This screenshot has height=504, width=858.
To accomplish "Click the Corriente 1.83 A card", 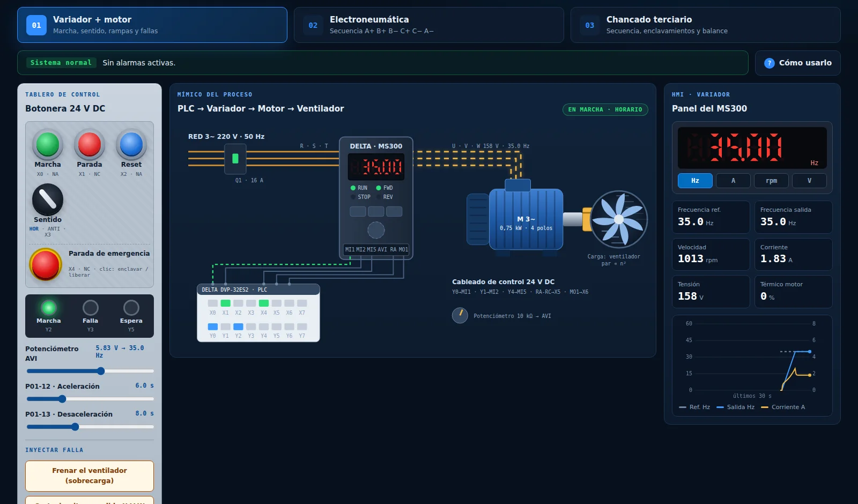I will (794, 254).
